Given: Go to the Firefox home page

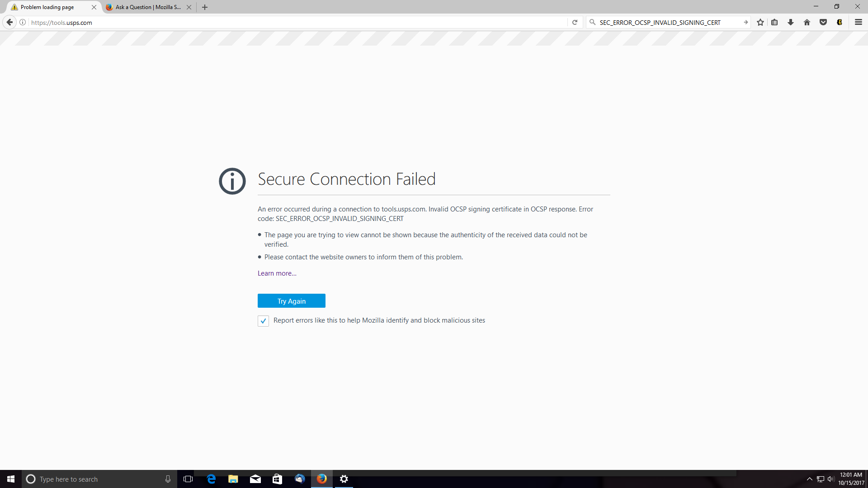Looking at the screenshot, I should point(807,22).
